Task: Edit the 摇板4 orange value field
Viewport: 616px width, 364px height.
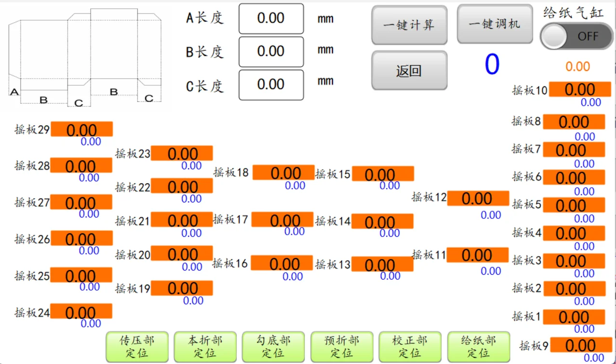Action: coord(574,233)
